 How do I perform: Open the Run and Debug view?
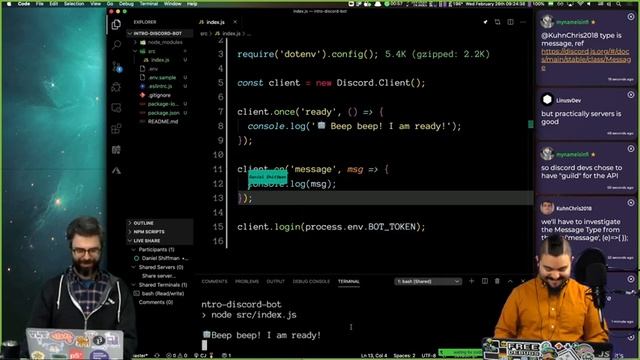(x=116, y=87)
